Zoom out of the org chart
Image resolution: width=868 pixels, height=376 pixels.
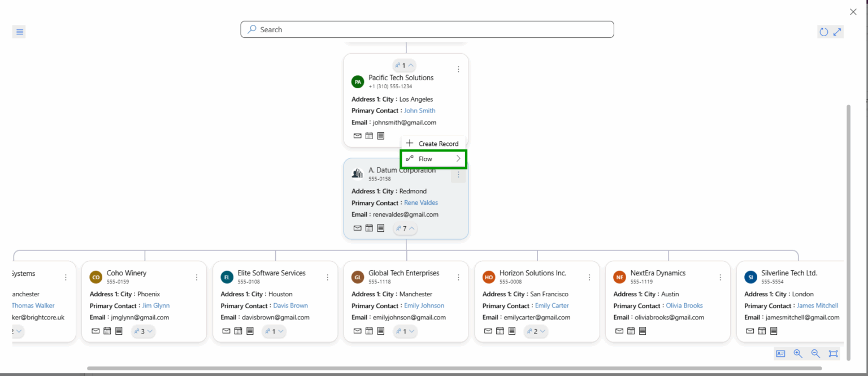coord(815,353)
